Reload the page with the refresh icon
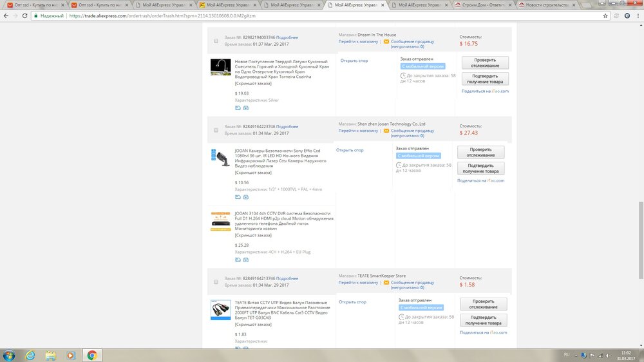 24,15
